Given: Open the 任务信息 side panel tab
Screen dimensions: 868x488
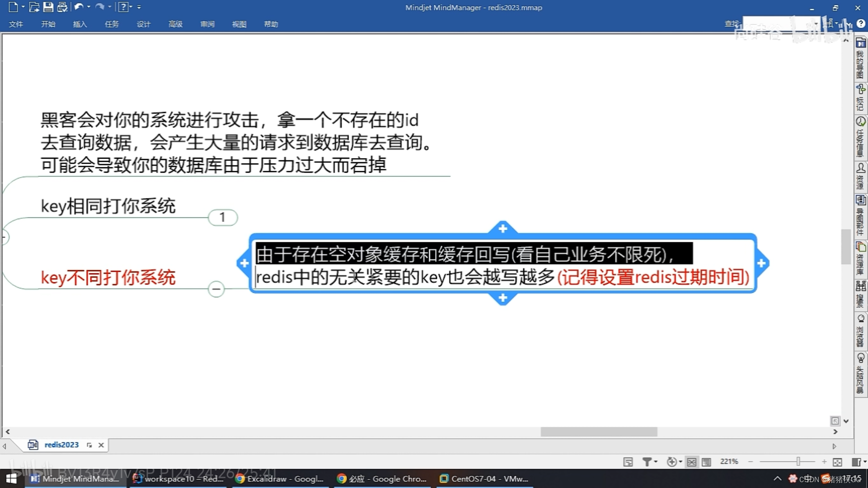Looking at the screenshot, I should click(x=860, y=137).
